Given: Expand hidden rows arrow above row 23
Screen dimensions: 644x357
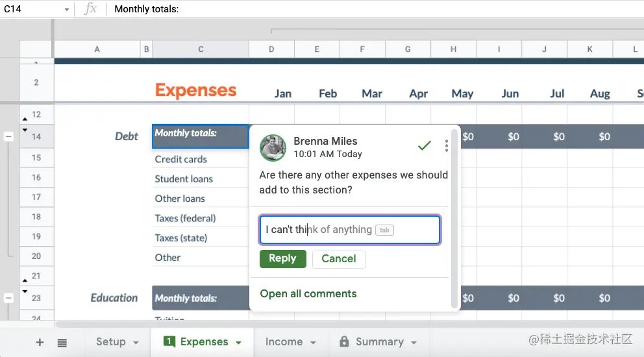Looking at the screenshot, I should [x=25, y=291].
